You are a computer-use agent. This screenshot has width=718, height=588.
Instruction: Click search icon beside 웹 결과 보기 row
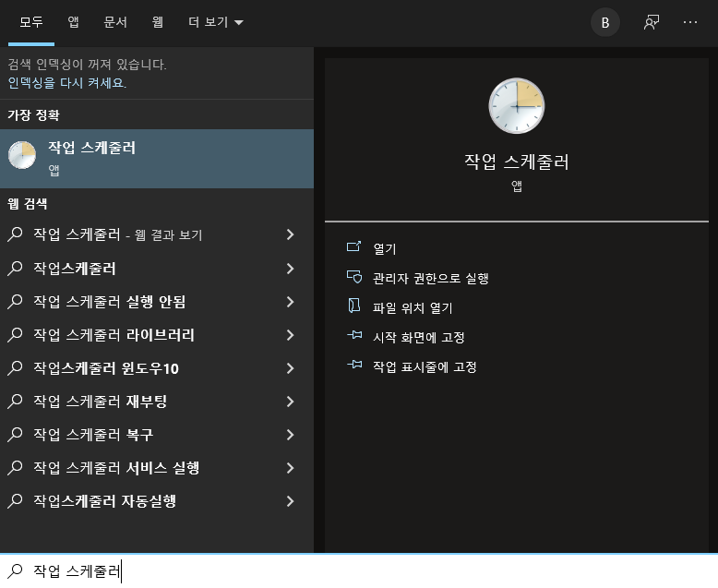point(15,234)
